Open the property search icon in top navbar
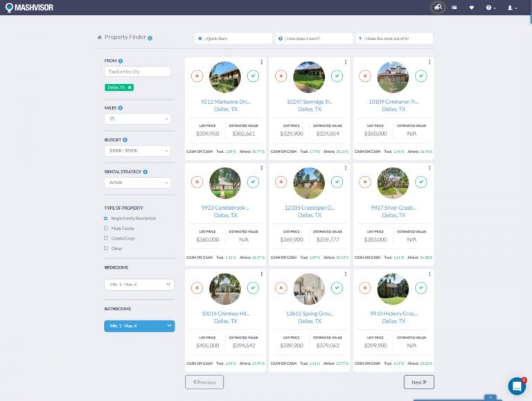Screen dimensions: 532x401 437,8
